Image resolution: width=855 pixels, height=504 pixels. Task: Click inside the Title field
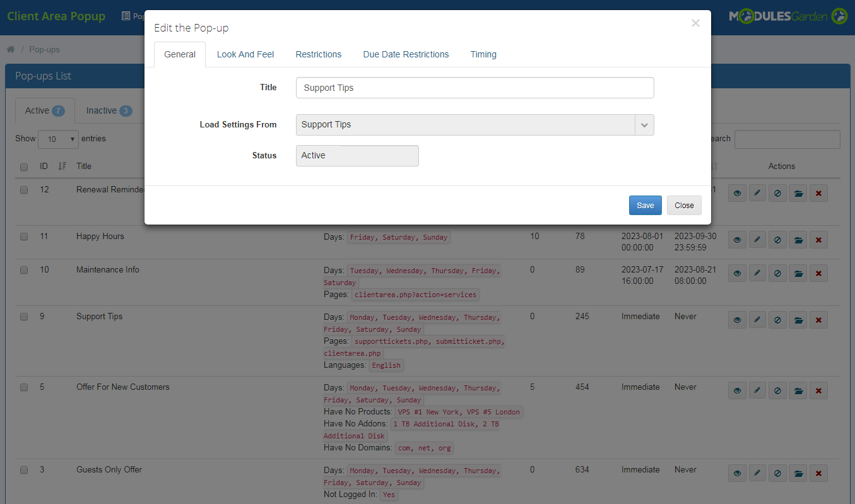click(475, 87)
